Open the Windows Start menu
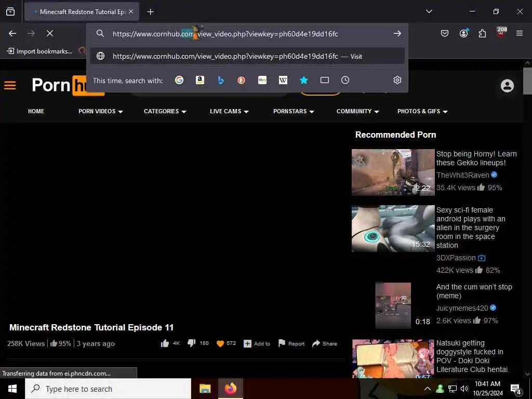This screenshot has width=532, height=399. [x=12, y=389]
